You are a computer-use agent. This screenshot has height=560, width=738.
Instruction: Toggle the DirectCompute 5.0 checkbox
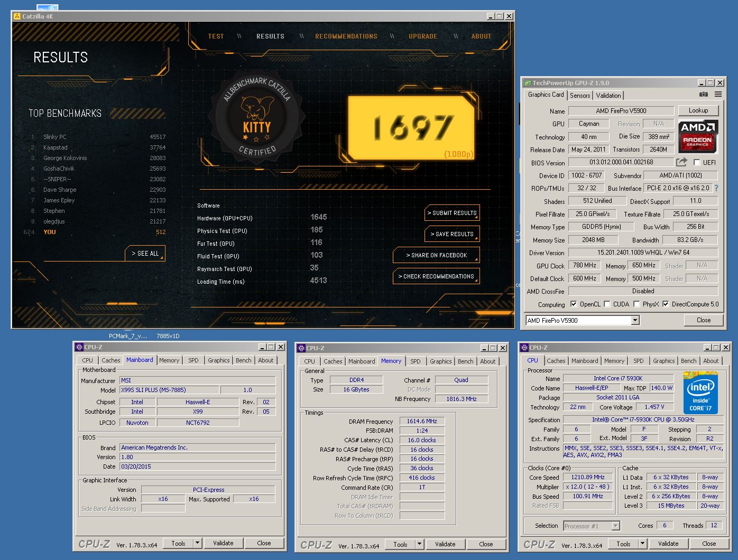coord(666,304)
